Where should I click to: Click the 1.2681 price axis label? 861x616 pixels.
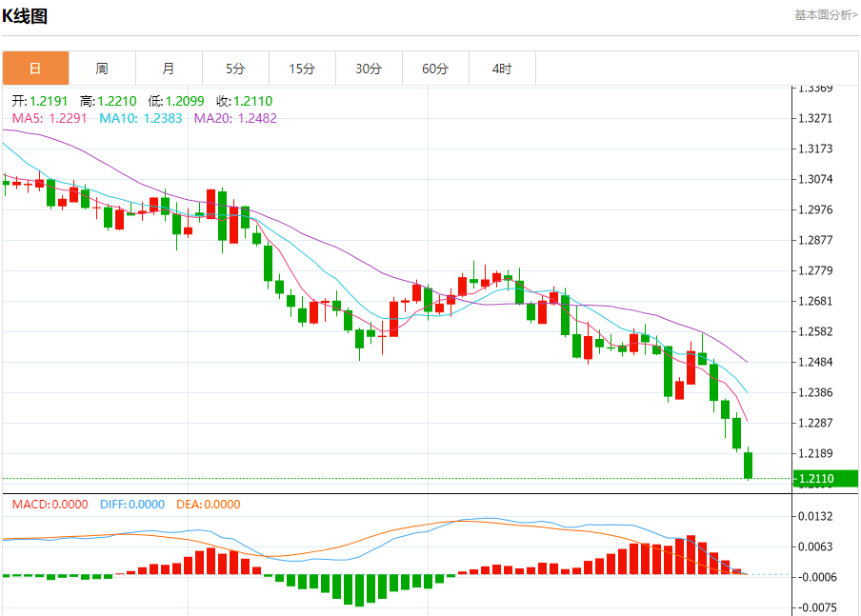coord(815,301)
